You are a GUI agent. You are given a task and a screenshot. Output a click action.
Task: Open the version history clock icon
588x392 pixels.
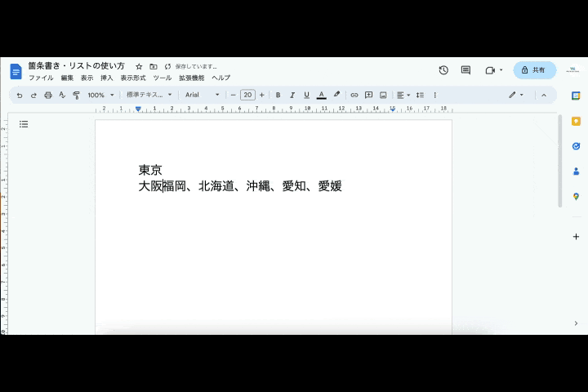(x=443, y=70)
